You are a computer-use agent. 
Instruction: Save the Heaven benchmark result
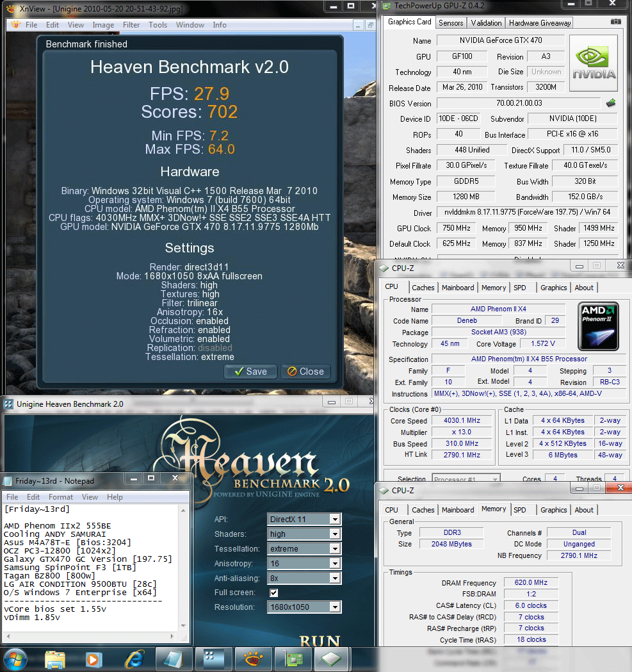pyautogui.click(x=250, y=372)
